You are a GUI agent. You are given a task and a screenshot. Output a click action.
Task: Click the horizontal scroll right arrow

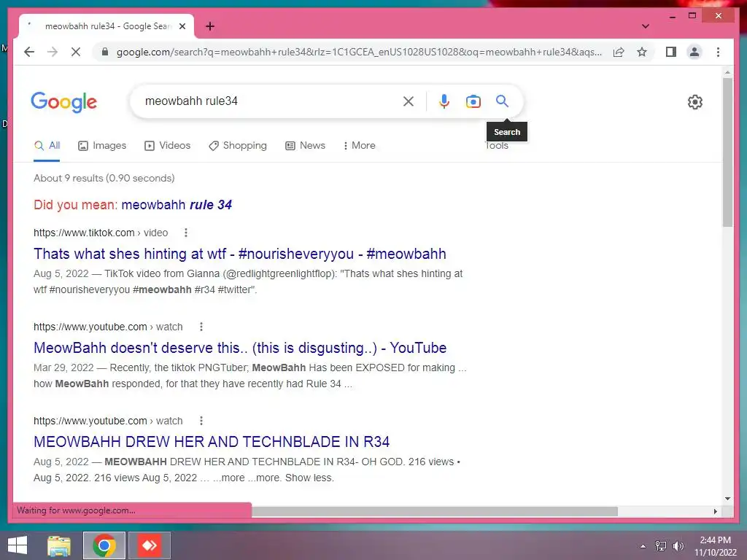[715, 511]
